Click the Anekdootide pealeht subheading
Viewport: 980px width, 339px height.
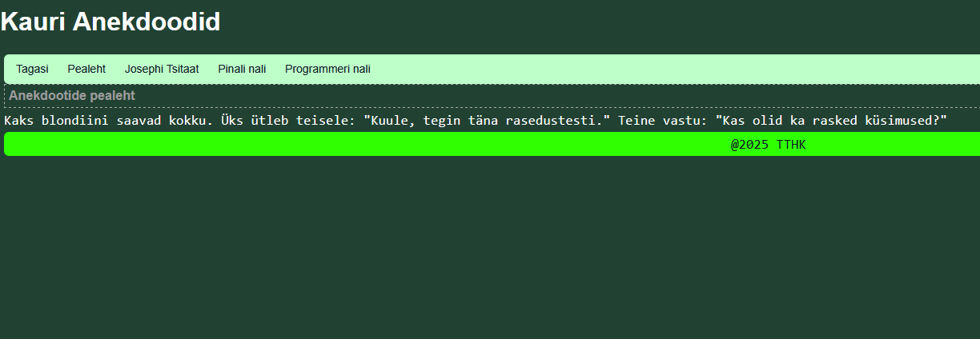coord(72,96)
